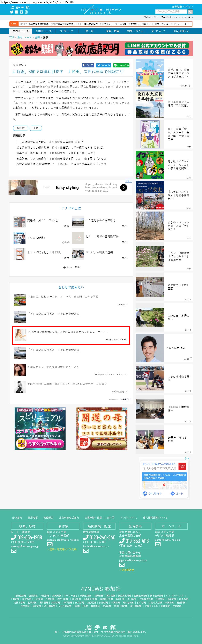The image size is (202, 644).
Task: Click envelope icon under center@iwate-np email
Action: point(158,544)
